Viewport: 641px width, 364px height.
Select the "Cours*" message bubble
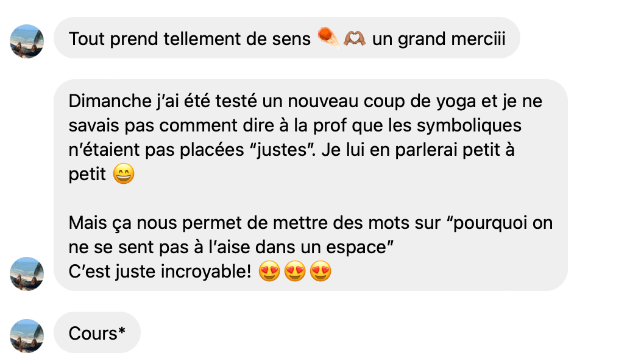tap(97, 332)
